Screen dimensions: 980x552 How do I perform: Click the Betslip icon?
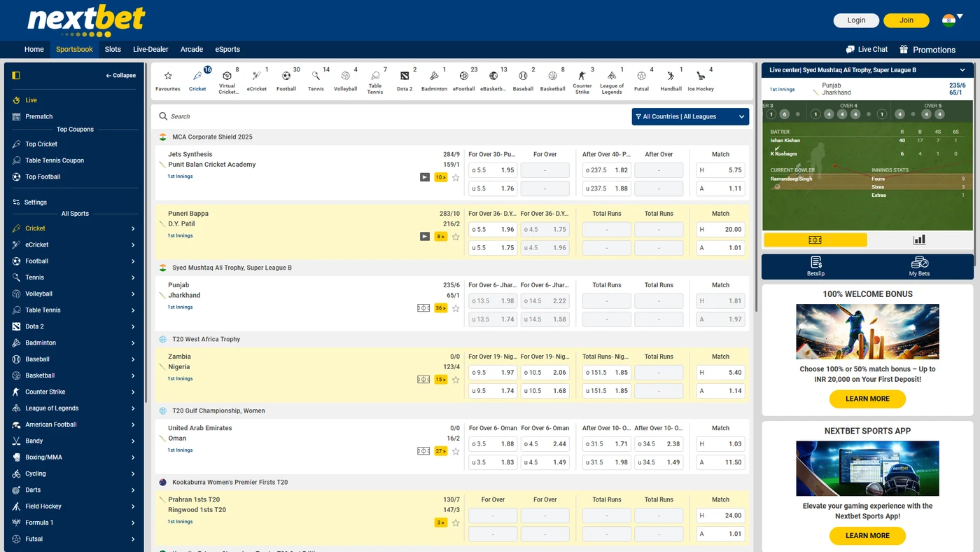815,266
